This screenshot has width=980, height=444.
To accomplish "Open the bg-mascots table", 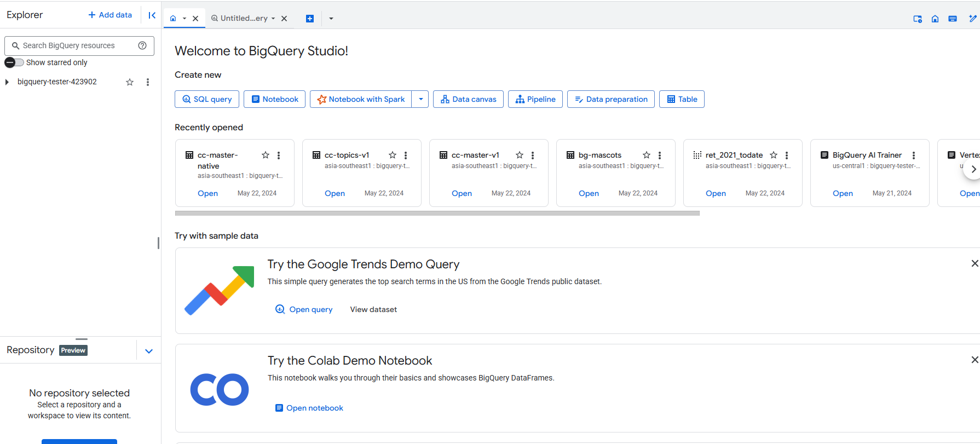I will point(589,193).
